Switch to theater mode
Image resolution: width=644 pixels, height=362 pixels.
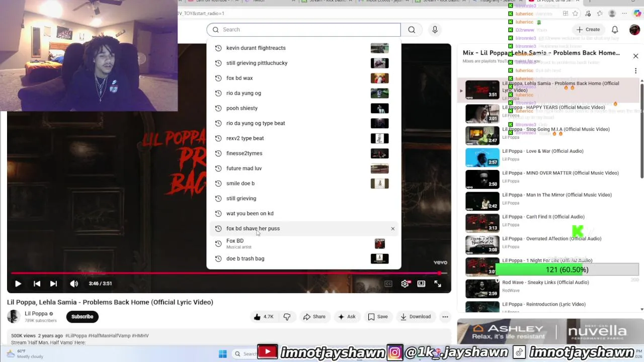coord(421,284)
